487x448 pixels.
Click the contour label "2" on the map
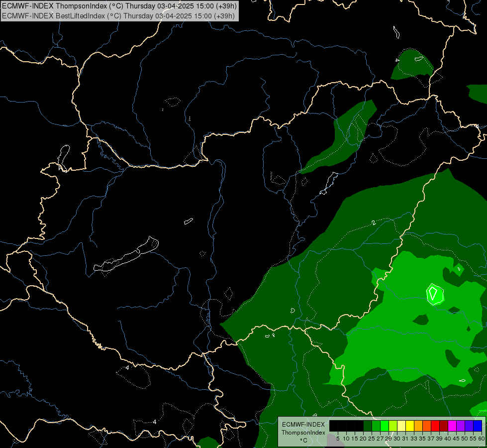(x=374, y=223)
